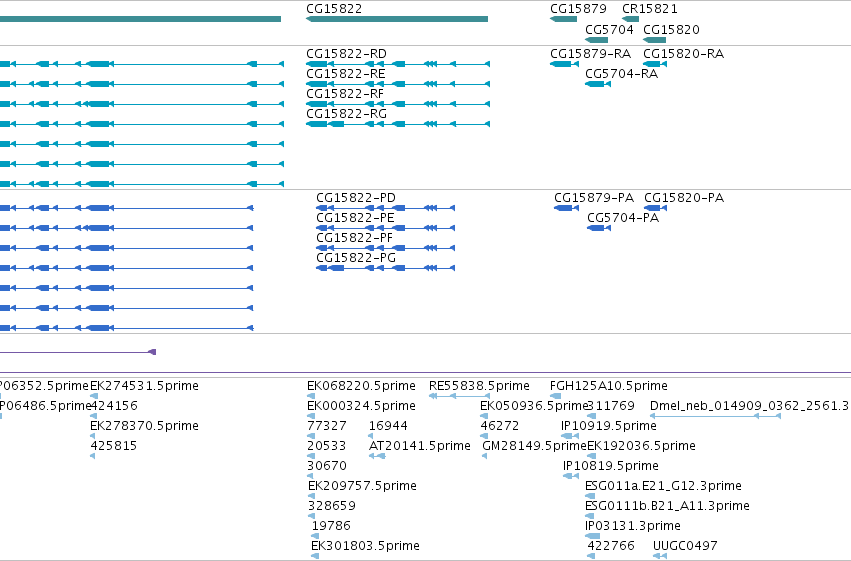
Task: Select EST label 19786
Action: pyautogui.click(x=331, y=526)
